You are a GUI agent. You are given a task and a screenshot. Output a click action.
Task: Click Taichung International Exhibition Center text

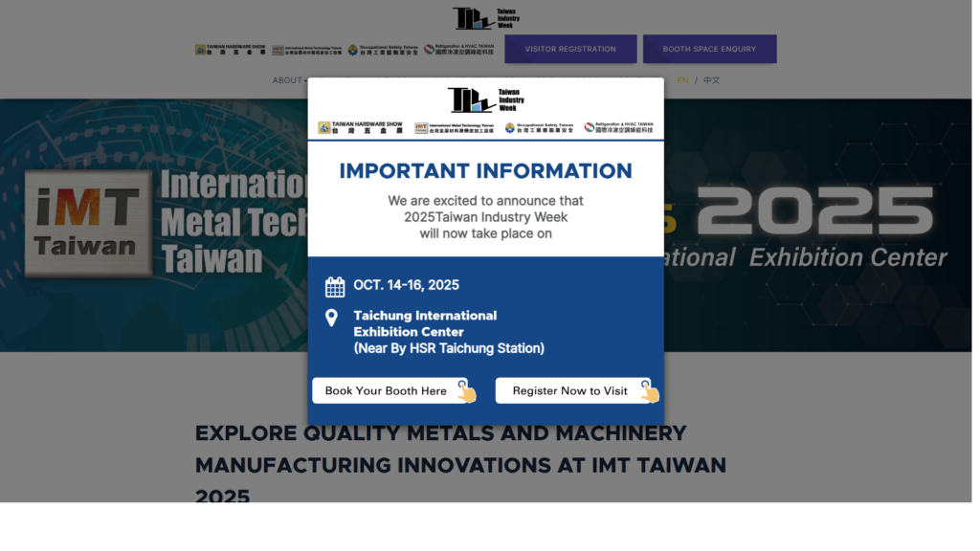[x=425, y=323]
